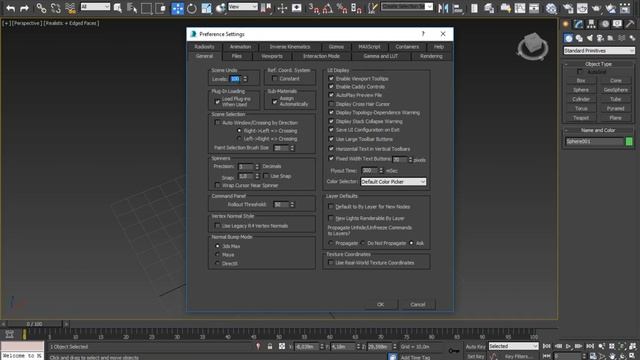This screenshot has height=360, width=640.
Task: Open the Color Selector dropdown
Action: point(393,182)
